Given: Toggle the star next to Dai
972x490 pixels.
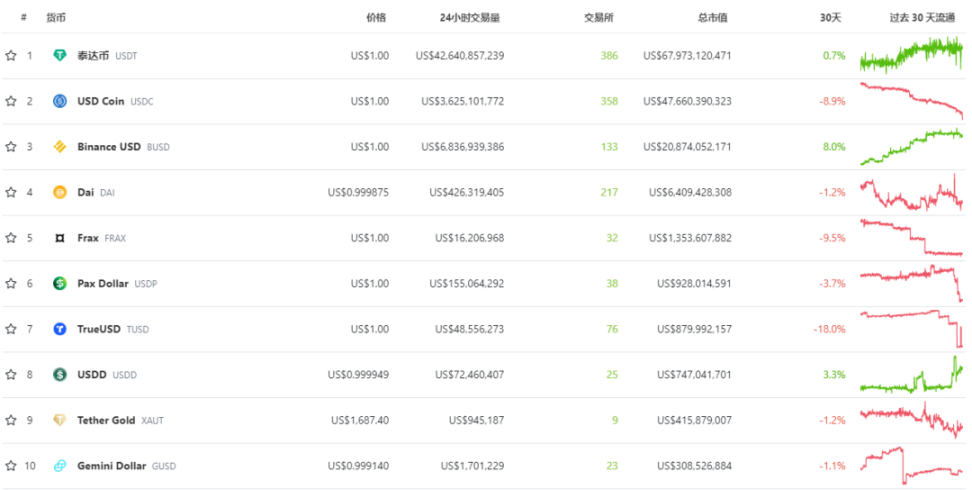Looking at the screenshot, I should [x=11, y=192].
